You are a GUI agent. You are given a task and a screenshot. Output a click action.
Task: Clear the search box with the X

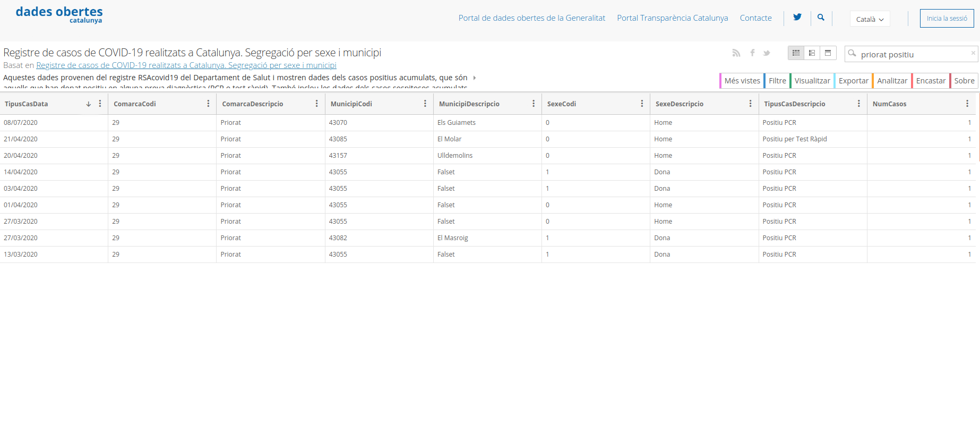pos(973,53)
